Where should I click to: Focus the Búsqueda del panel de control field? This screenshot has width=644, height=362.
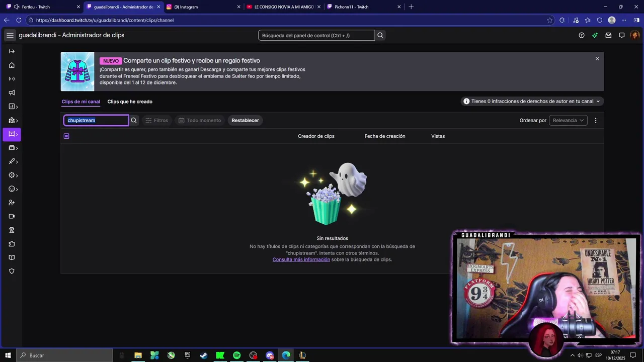click(316, 35)
